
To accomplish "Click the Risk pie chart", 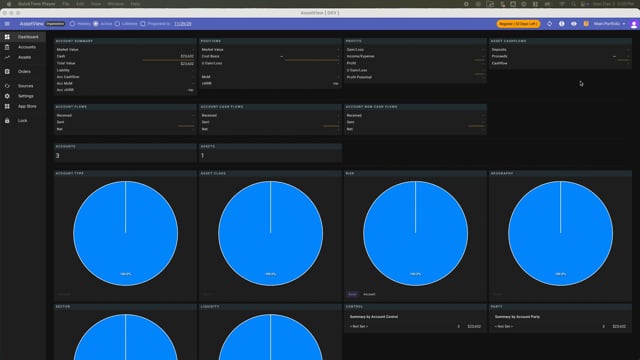I will pos(416,233).
